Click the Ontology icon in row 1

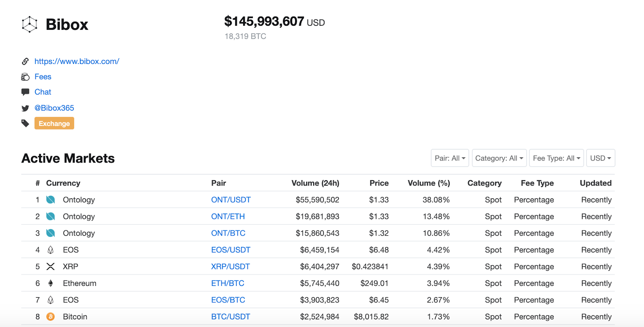(50, 199)
